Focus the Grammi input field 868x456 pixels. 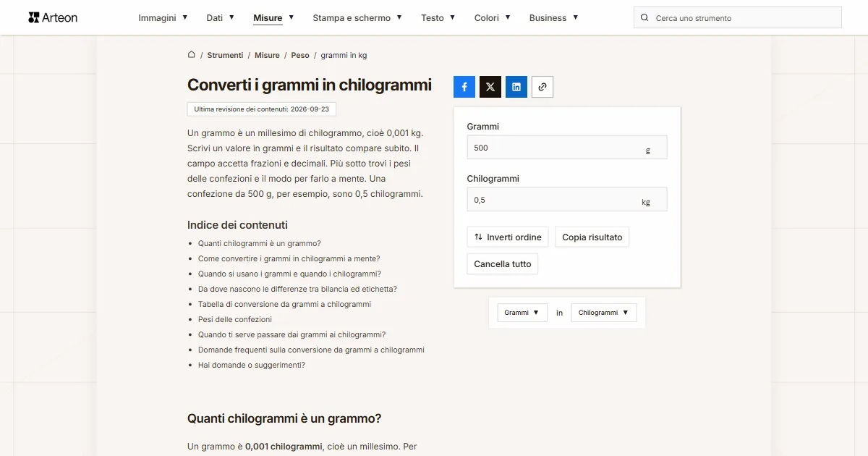pos(567,148)
